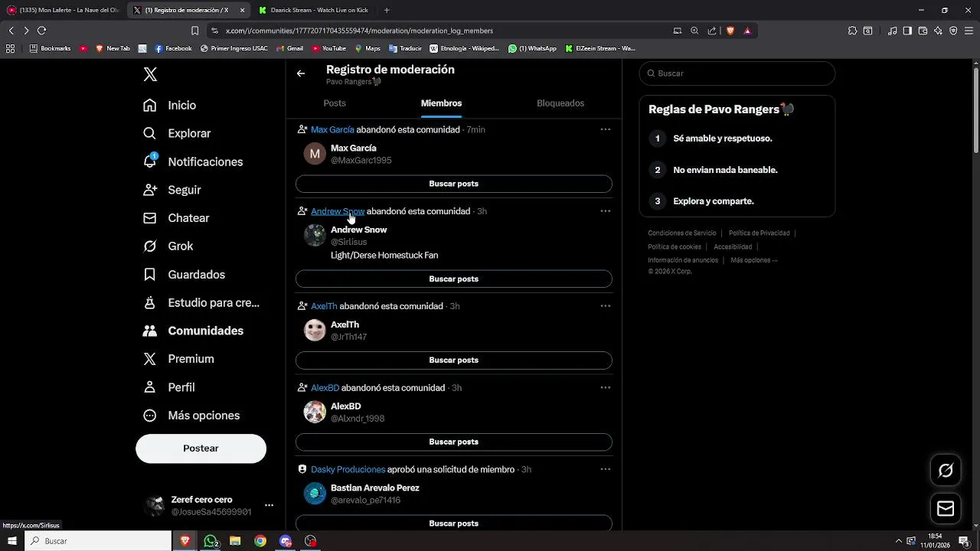Click Buscar posts under AxelTh
The image size is (980, 551).
454,360
